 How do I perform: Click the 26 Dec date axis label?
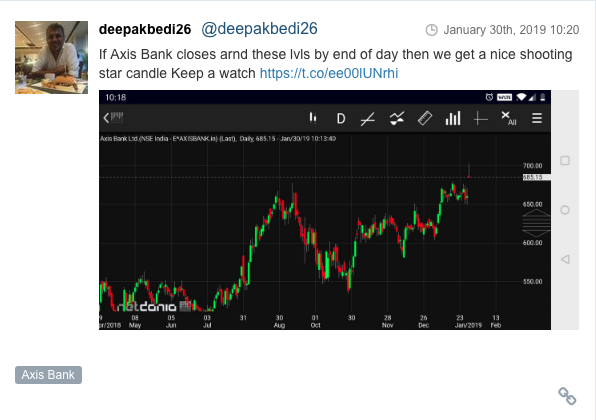point(423,321)
